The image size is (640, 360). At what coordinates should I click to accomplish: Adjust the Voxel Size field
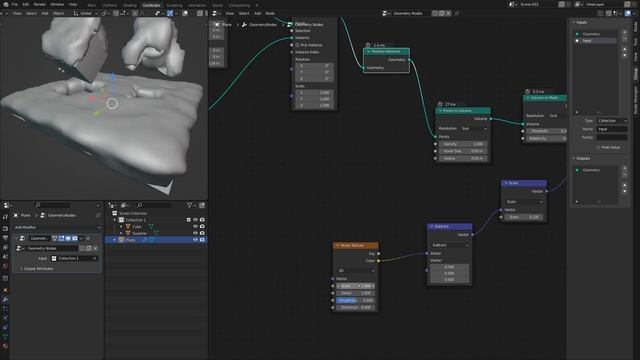pos(463,151)
